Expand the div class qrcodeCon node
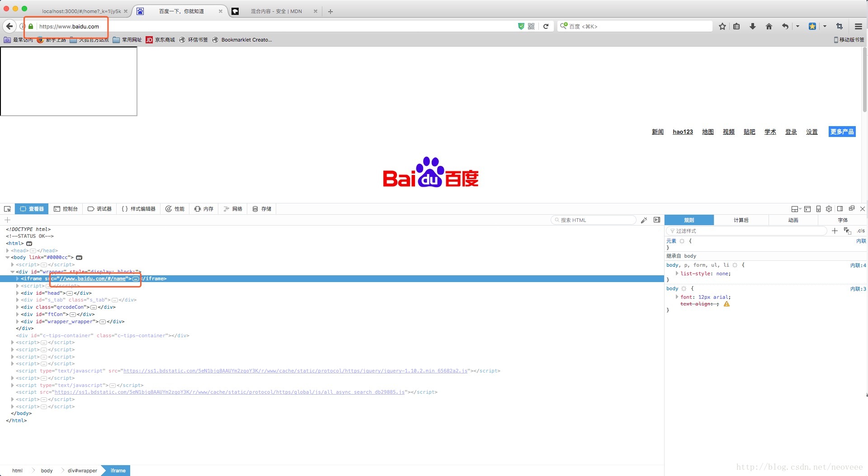The image size is (868, 476). [17, 307]
